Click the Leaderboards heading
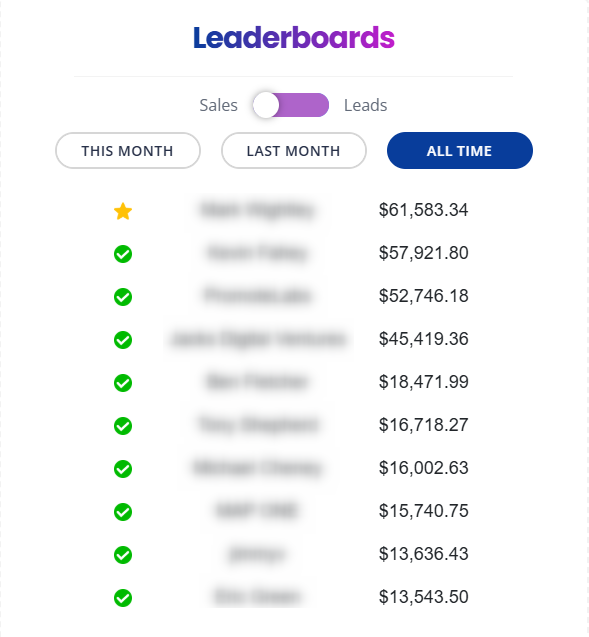 coord(294,38)
